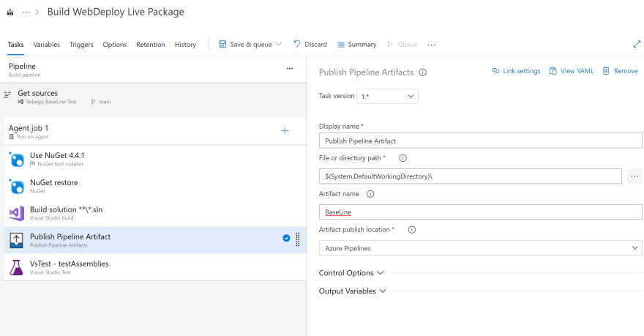Browse for path with the ellipsis button
The image size is (644, 336).
(634, 176)
